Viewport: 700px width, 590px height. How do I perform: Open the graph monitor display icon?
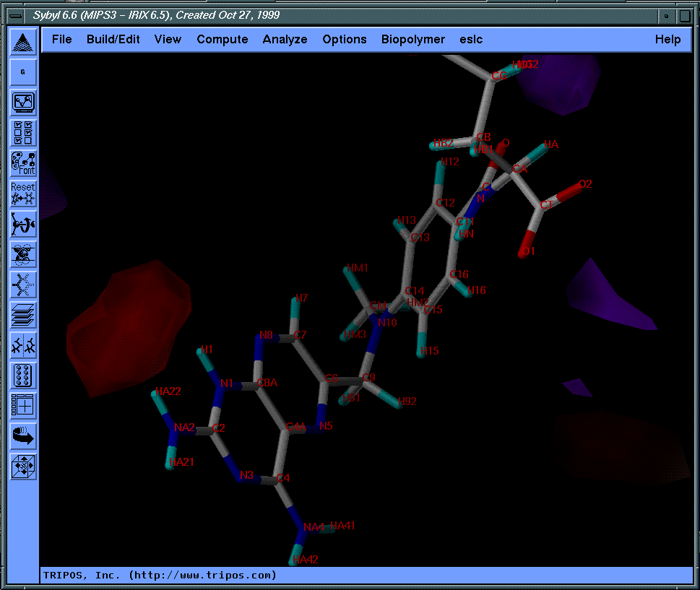point(24,103)
